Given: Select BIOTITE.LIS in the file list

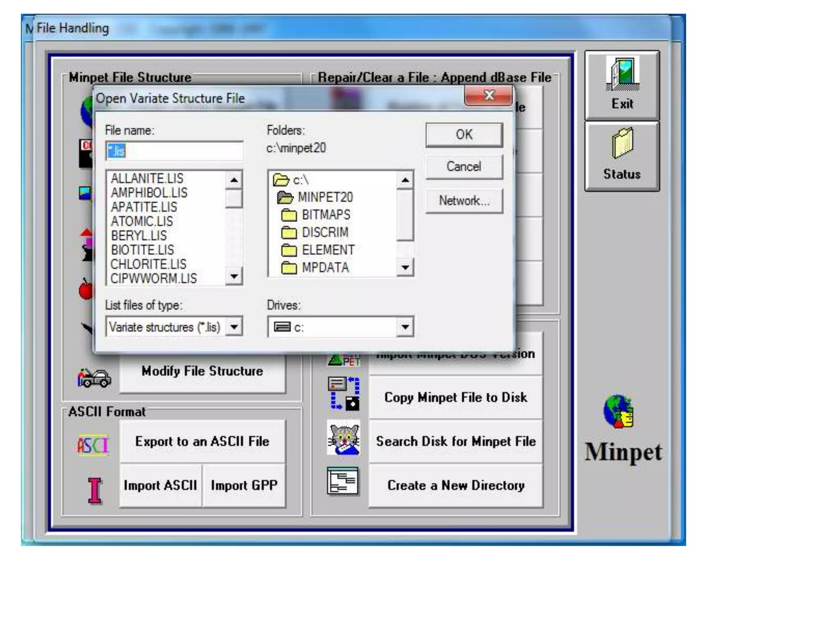Looking at the screenshot, I should pyautogui.click(x=142, y=250).
